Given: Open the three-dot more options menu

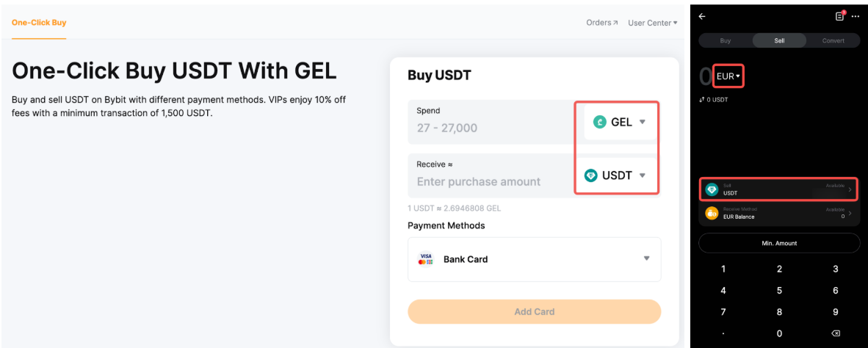Looking at the screenshot, I should tap(856, 16).
